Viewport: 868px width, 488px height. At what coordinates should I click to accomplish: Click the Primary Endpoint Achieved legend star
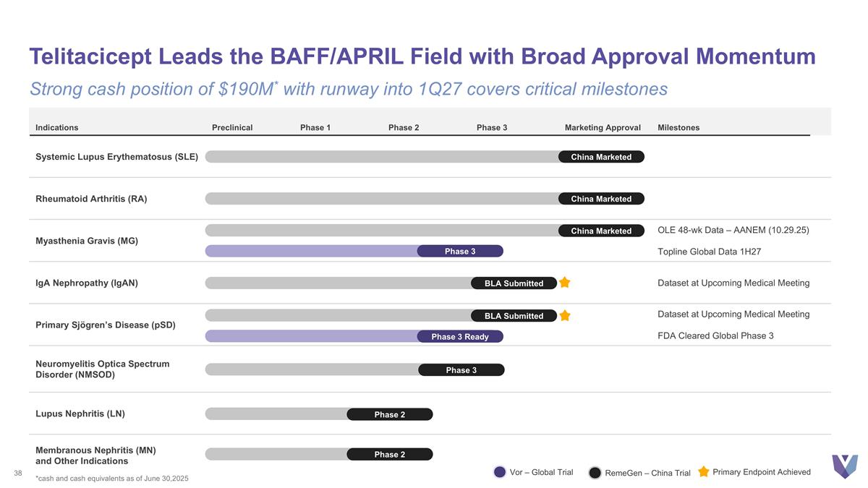pyautogui.click(x=703, y=471)
